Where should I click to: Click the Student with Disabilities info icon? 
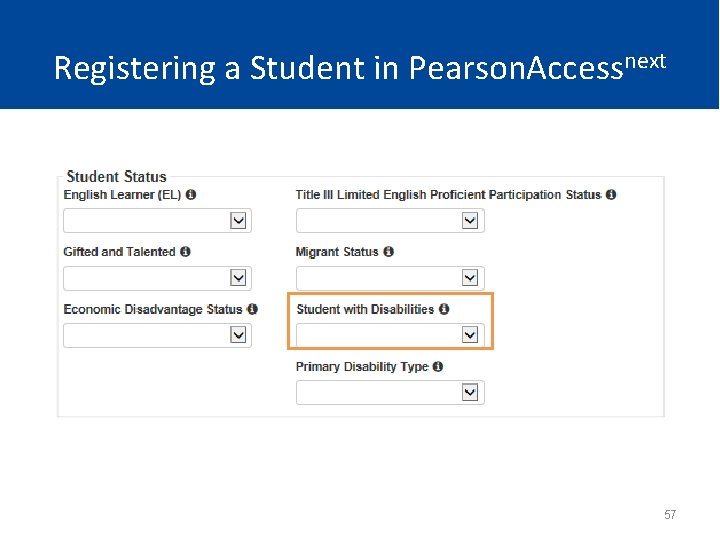[444, 309]
